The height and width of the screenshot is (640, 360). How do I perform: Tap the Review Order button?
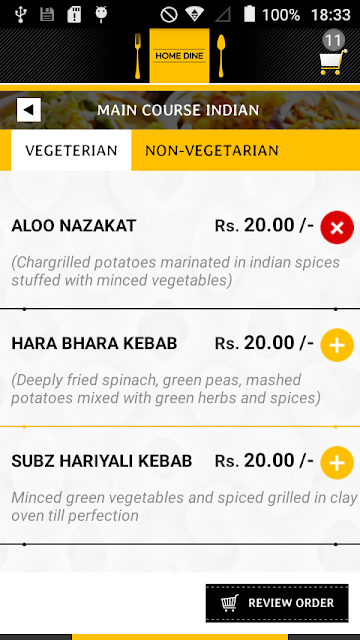click(277, 603)
